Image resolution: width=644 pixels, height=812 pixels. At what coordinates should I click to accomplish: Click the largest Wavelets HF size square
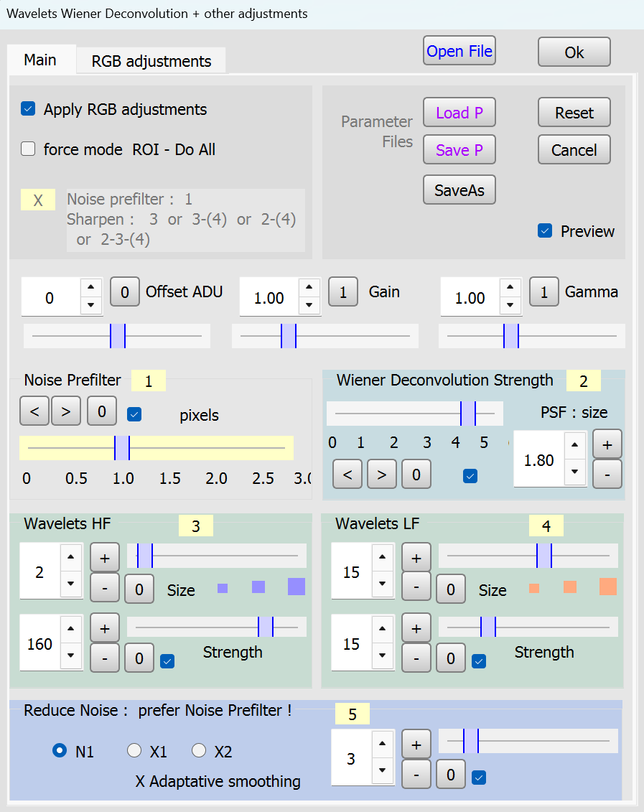(297, 587)
